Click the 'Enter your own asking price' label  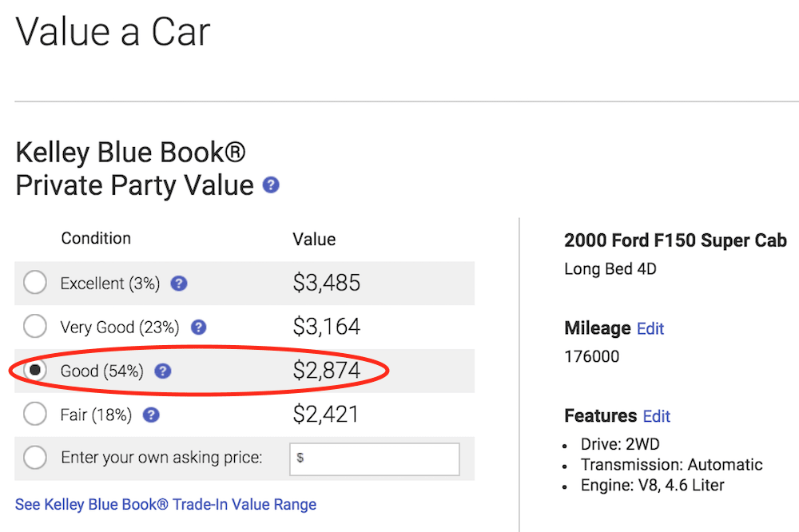161,458
